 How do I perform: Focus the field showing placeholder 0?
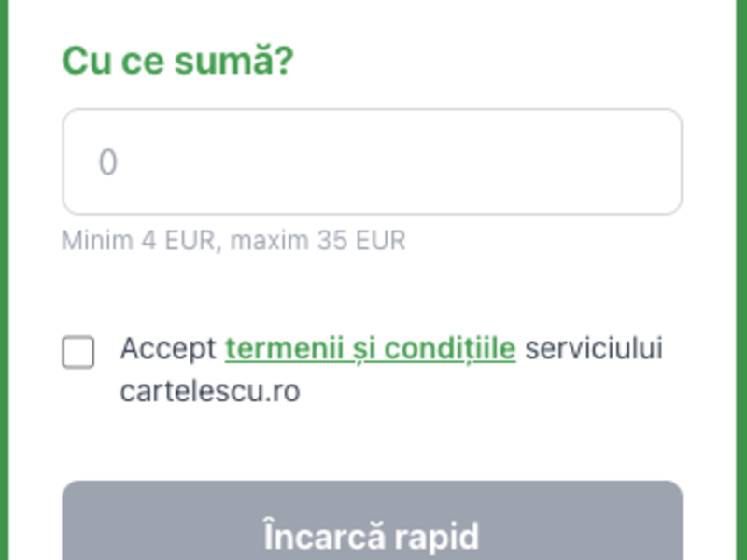[x=372, y=162]
